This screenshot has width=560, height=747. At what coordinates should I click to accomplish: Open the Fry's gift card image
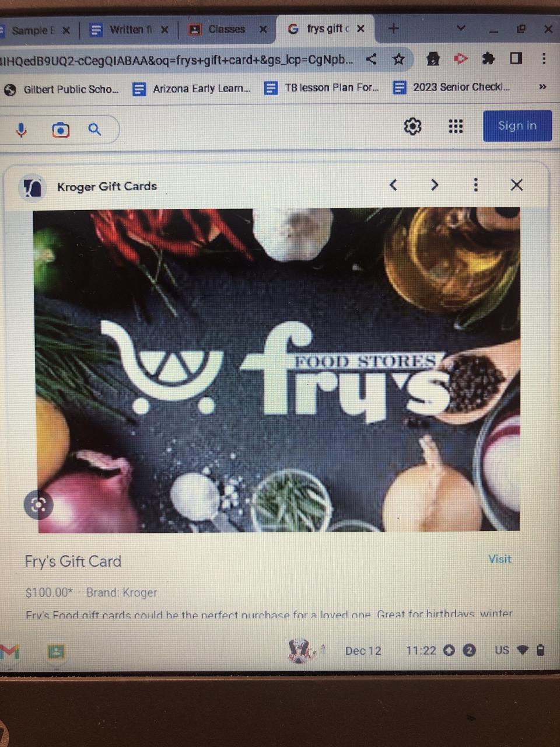pos(276,370)
